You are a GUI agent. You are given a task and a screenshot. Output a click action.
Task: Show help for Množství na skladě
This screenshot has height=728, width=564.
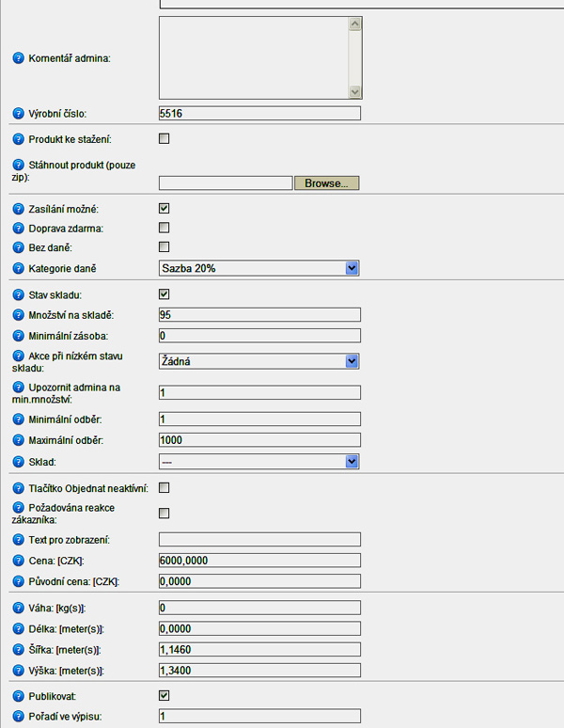[18, 315]
